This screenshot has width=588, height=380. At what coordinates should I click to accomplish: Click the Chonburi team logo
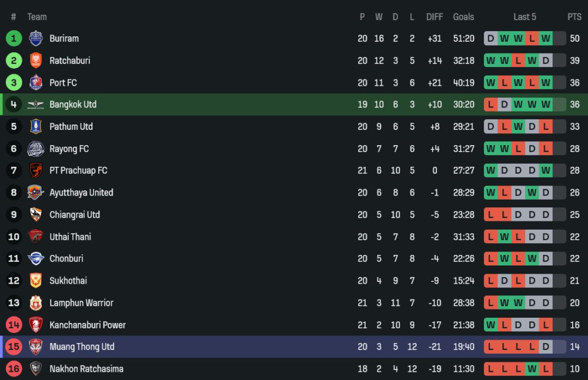click(x=36, y=259)
